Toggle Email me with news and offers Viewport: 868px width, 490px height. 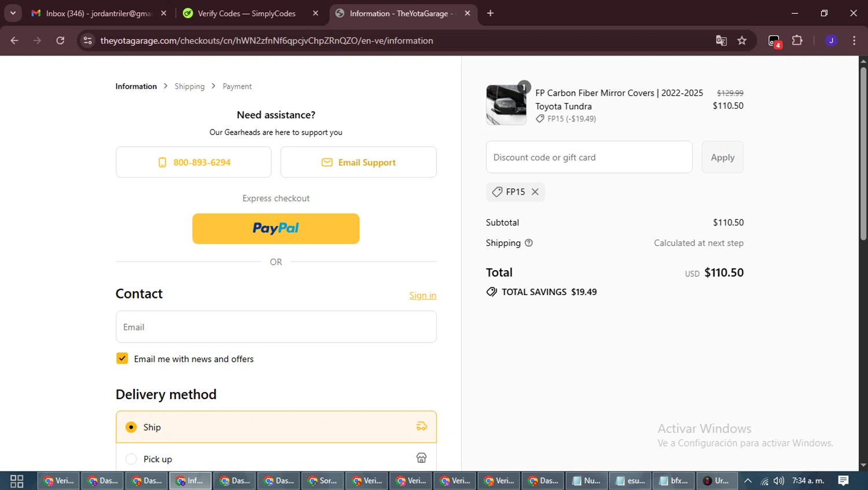pos(122,359)
